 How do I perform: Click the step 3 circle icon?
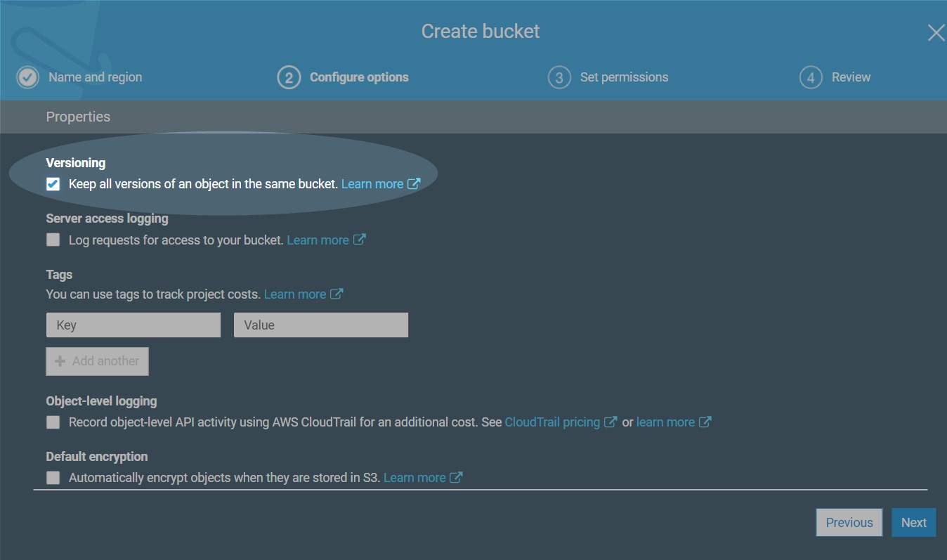click(x=559, y=77)
